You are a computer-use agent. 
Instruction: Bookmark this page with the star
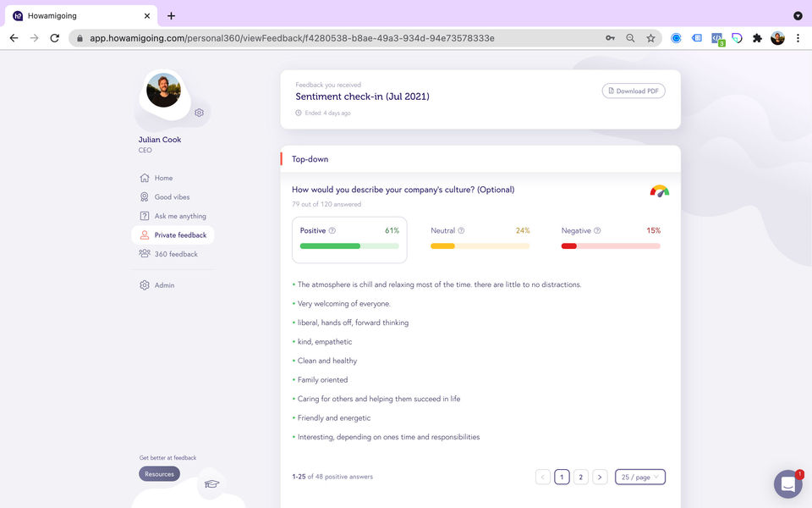650,38
